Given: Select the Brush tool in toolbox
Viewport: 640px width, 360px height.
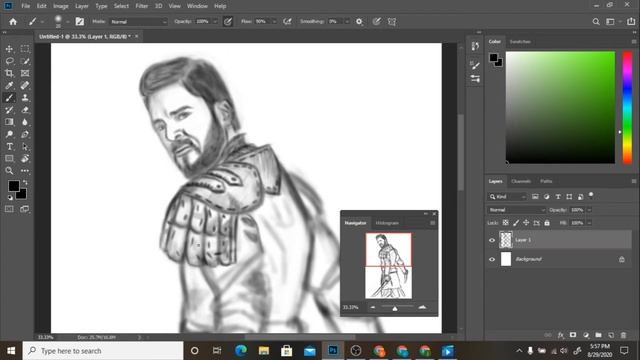Looking at the screenshot, I should (x=9, y=98).
